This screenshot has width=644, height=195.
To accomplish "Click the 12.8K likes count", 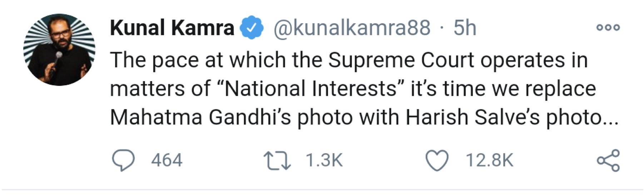I will point(489,160).
